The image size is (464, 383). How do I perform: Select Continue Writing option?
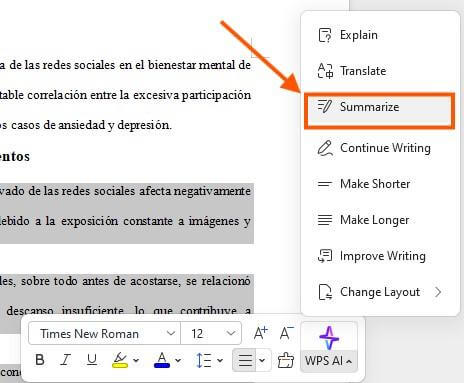coord(380,148)
